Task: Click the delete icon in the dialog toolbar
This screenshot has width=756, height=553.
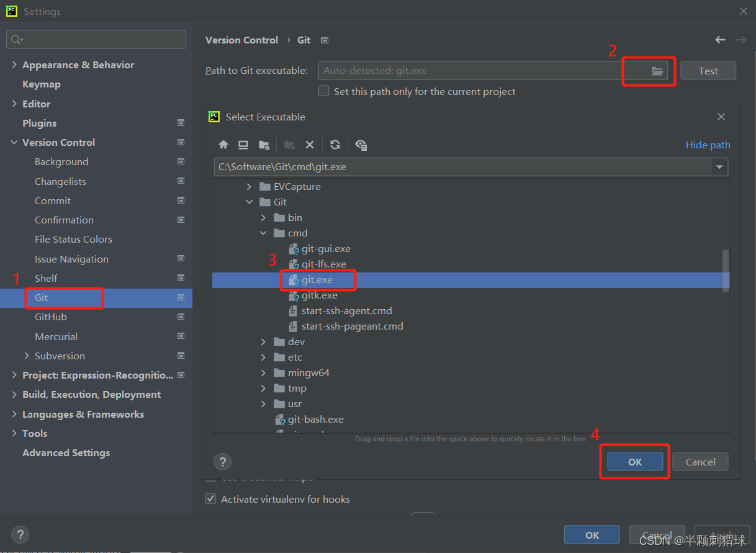Action: pos(310,145)
